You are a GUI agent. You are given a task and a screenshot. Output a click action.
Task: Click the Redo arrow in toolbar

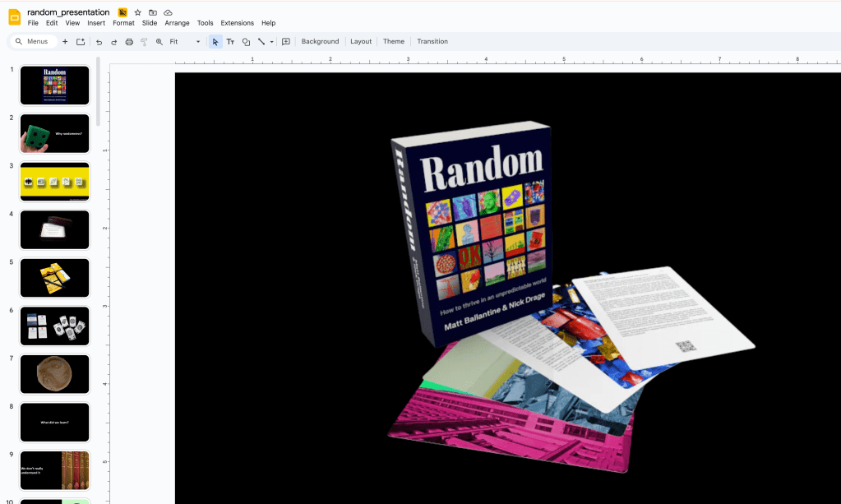[113, 41]
